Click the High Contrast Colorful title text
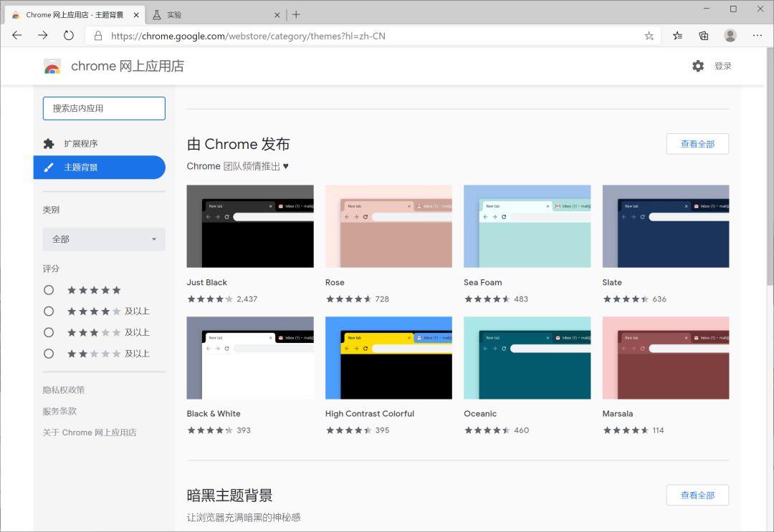This screenshot has width=774, height=532. [x=370, y=414]
